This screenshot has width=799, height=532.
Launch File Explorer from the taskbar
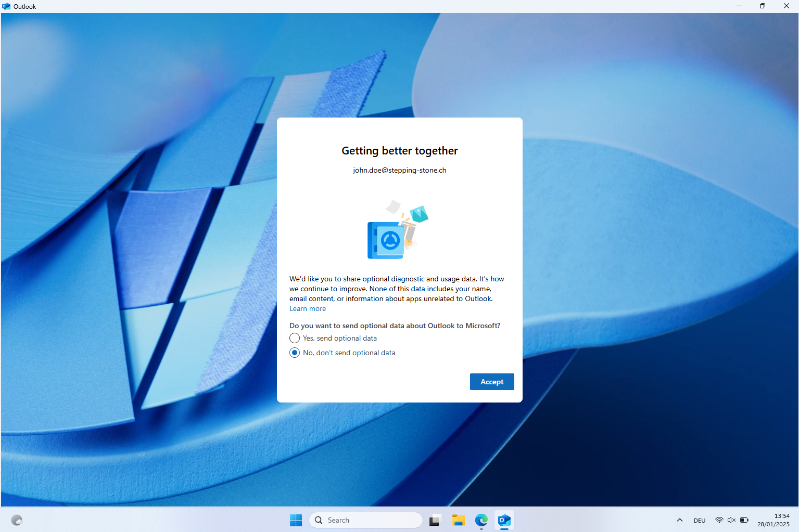coord(458,520)
